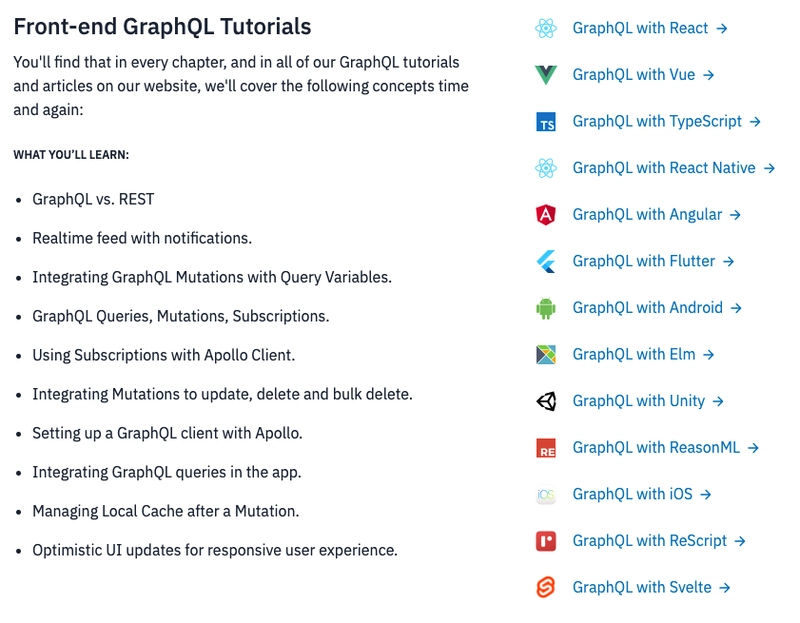Click Using Subscriptions with Apollo Client bullet

coord(164,355)
